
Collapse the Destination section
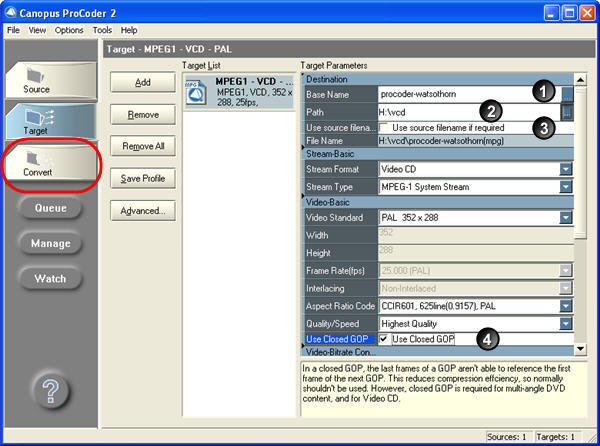[x=303, y=75]
